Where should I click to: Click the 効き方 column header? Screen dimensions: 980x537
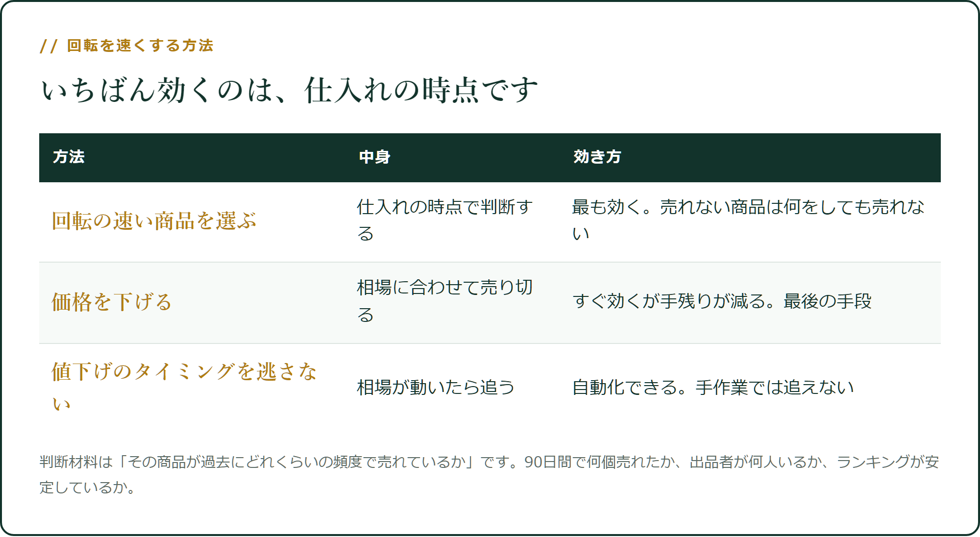(597, 157)
